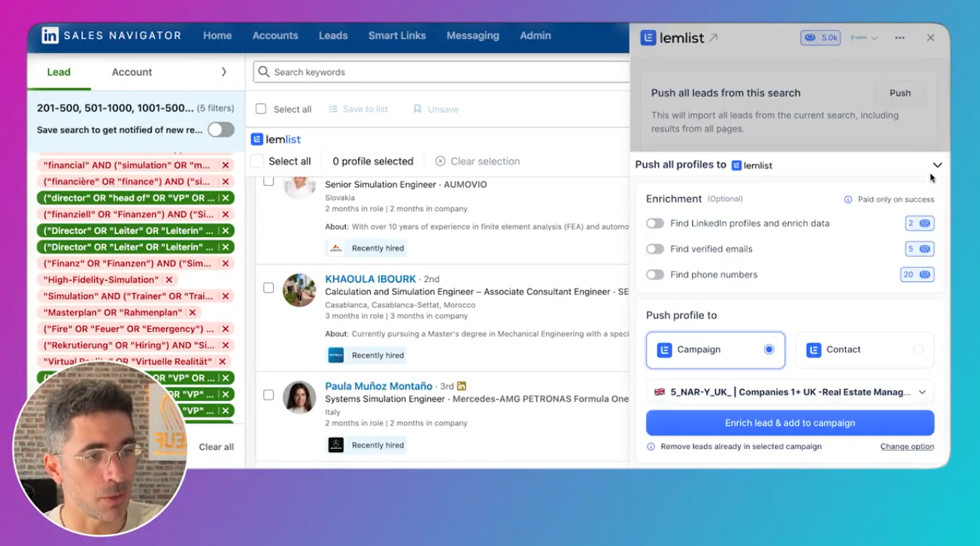
Task: Remove the "Masterplan" OR "Rahmenplan" filter via its X
Action: pyautogui.click(x=193, y=312)
